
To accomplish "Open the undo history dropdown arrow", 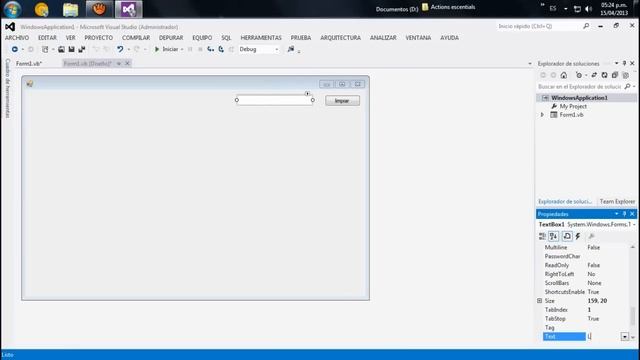I will (128, 49).
